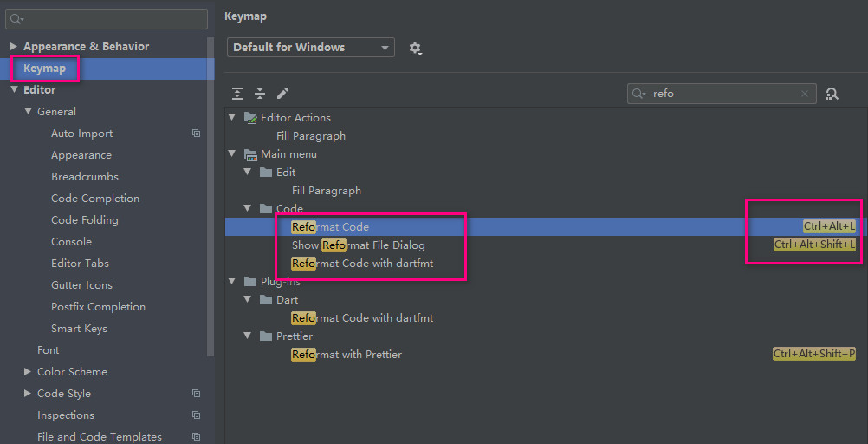Image resolution: width=868 pixels, height=444 pixels.
Task: Open the Postfix Completion settings page
Action: click(x=99, y=306)
